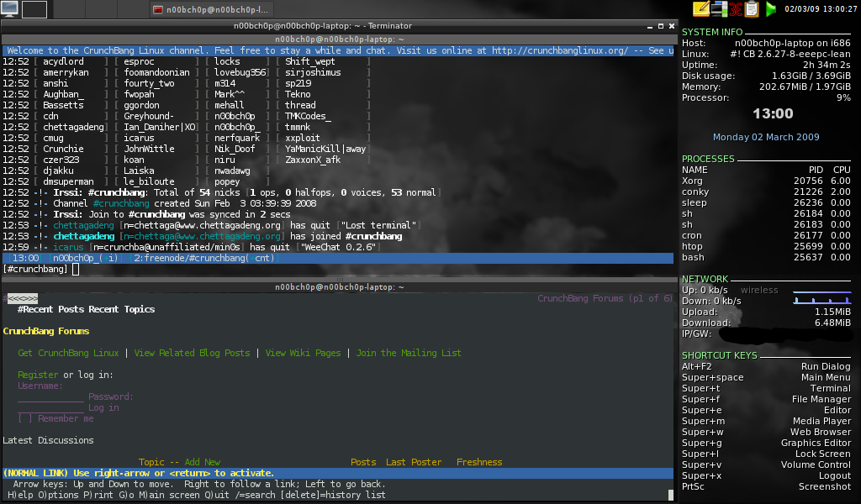Open the clipboard manager tray icon

coord(752,9)
